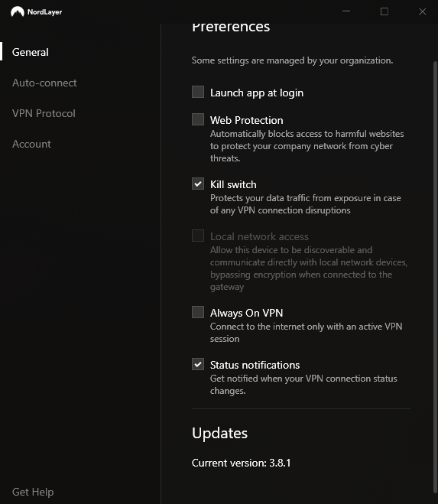This screenshot has height=504, width=438.
Task: Open VPN Protocol settings
Action: [x=44, y=113]
